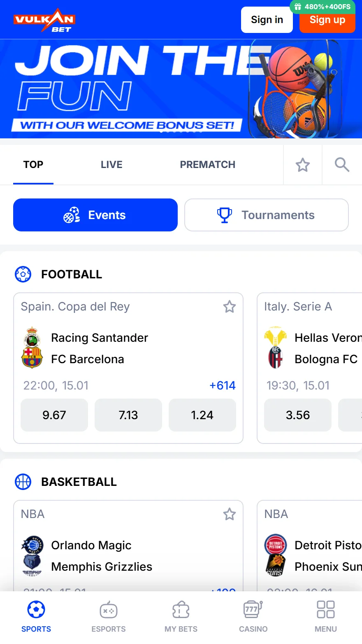Tap the VulkanBet logo
This screenshot has width=362, height=644.
coord(44,20)
